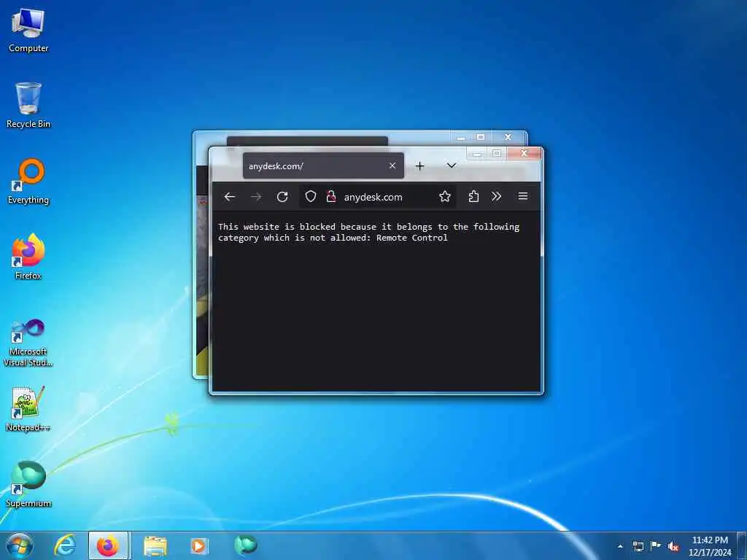Open the Action Center flag icon

[656, 546]
